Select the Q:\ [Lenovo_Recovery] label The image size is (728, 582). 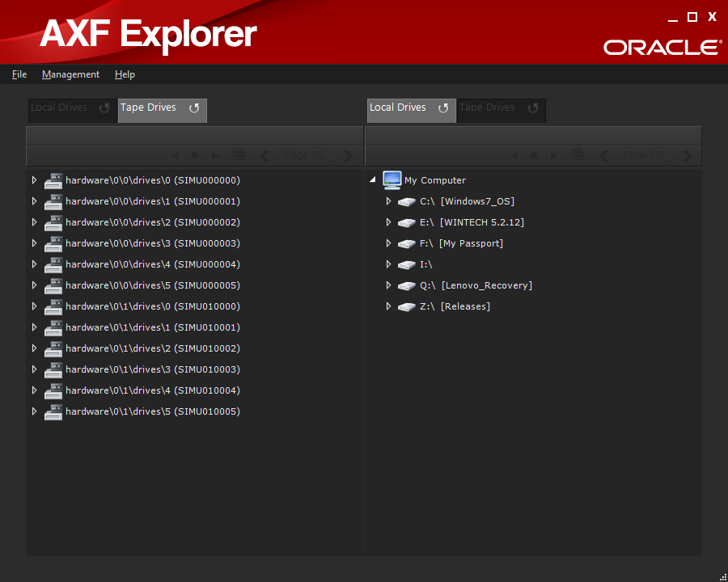coord(476,285)
